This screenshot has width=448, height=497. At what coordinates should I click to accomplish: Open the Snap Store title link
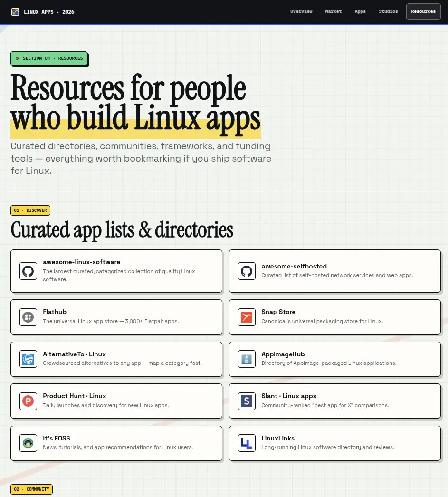coord(278,312)
